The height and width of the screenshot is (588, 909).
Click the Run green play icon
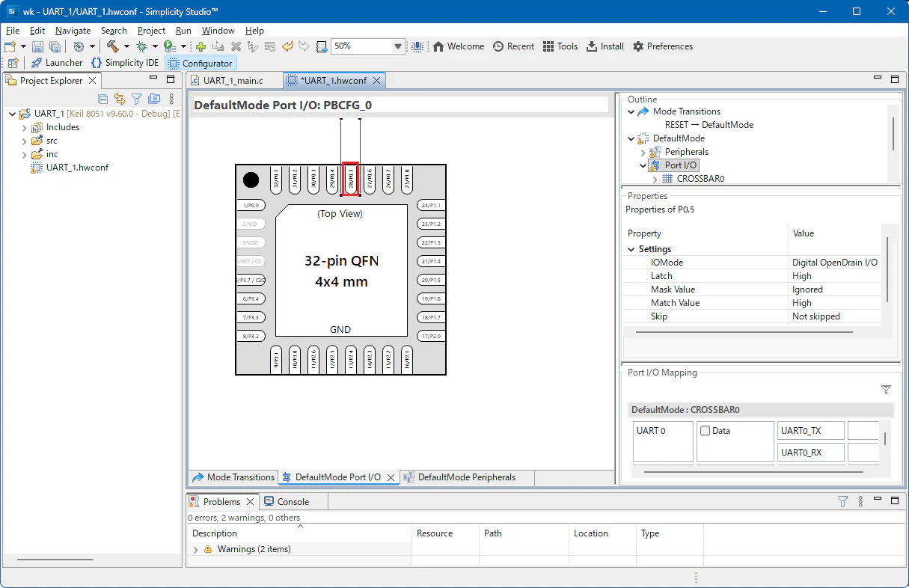tap(169, 46)
